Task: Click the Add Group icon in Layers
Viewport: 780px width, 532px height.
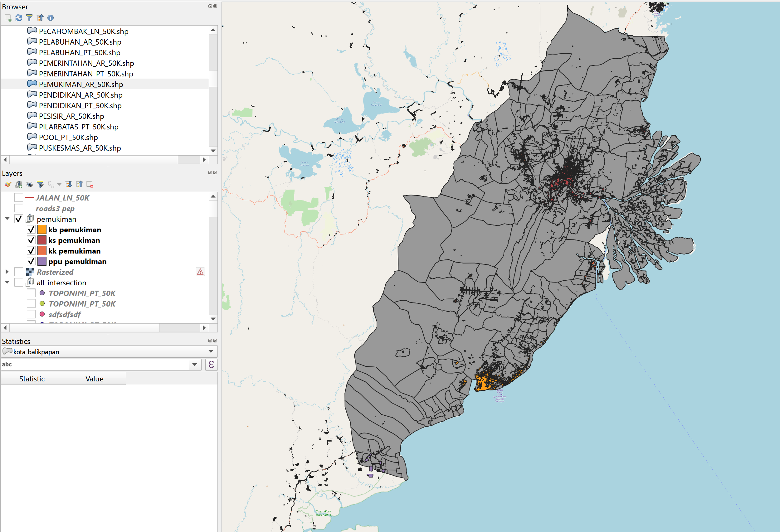Action: [x=19, y=184]
